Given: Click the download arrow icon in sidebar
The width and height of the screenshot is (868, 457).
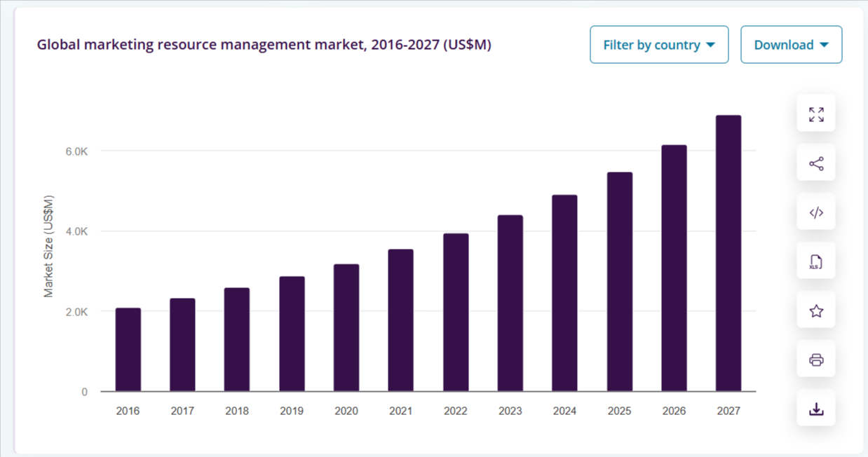Looking at the screenshot, I should tap(816, 409).
